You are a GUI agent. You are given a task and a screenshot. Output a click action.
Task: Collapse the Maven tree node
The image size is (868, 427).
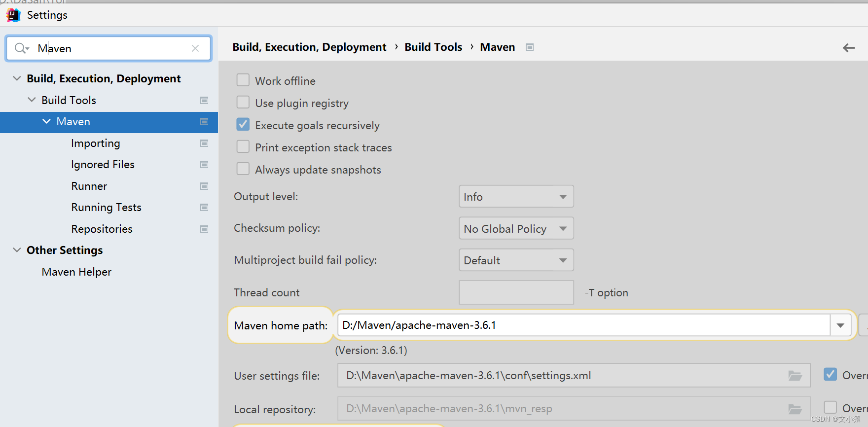click(46, 121)
